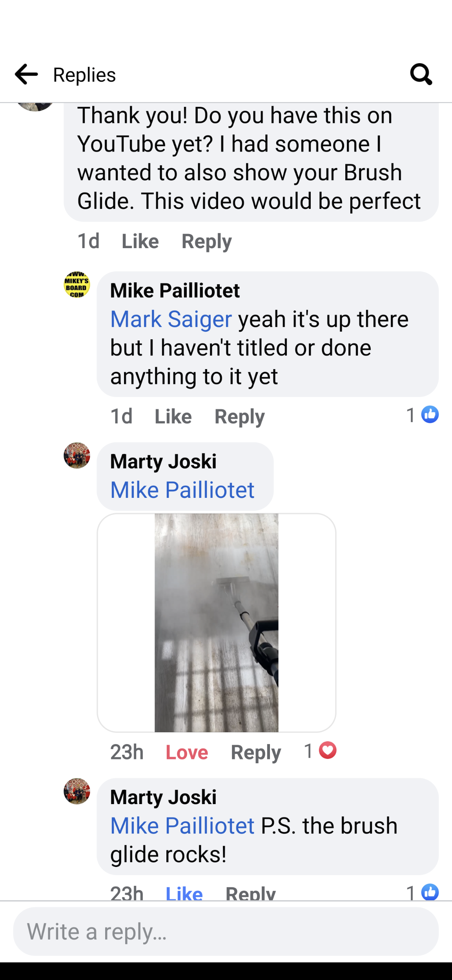Like the YouTube question comment
Image resolution: width=452 pixels, height=980 pixels.
[x=140, y=241]
